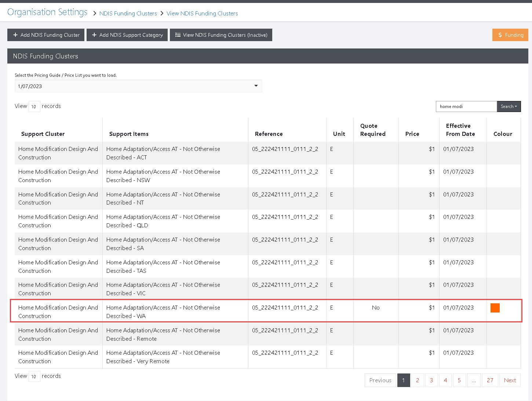Screen dimensions: 532x401
Task: Go to NDIS Funding Clusters breadcrumb
Action: [x=128, y=14]
